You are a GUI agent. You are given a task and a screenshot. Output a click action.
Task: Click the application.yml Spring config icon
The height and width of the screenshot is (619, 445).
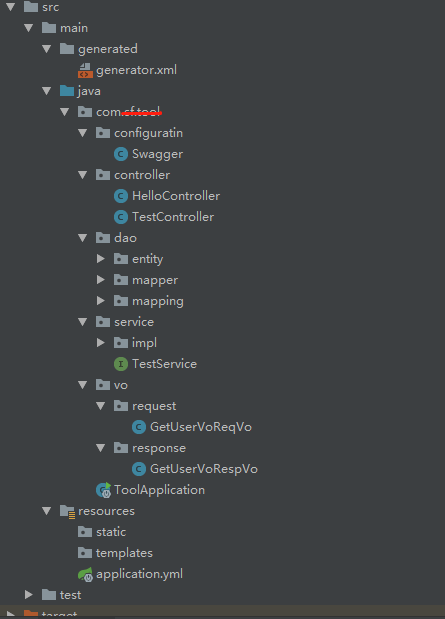coord(85,574)
